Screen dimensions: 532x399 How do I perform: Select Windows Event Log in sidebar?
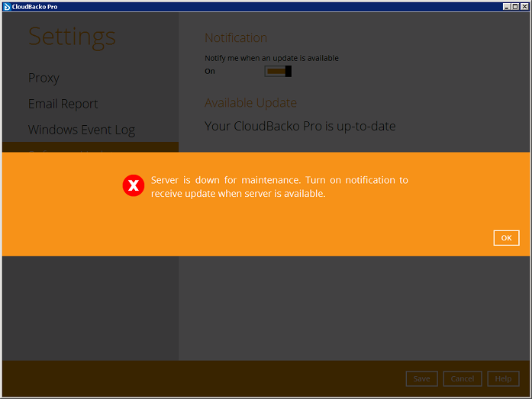[x=82, y=130]
